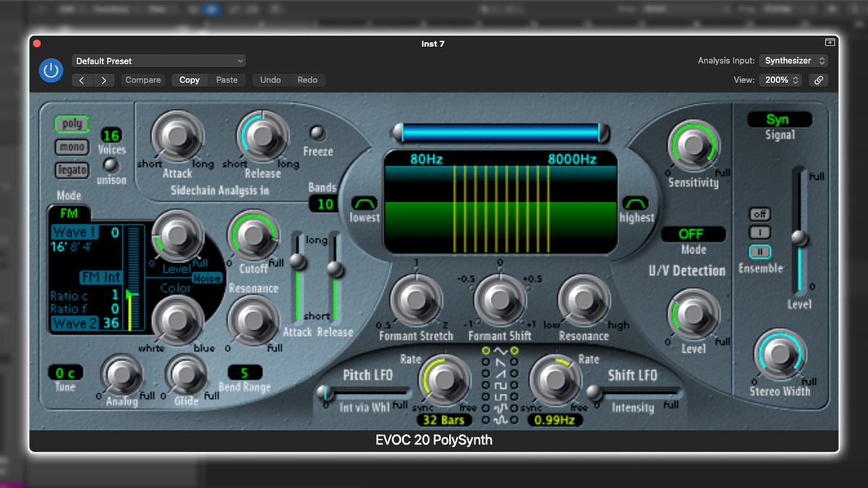868x488 pixels.
Task: Go to the previous preset with the back arrow
Action: click(82, 80)
